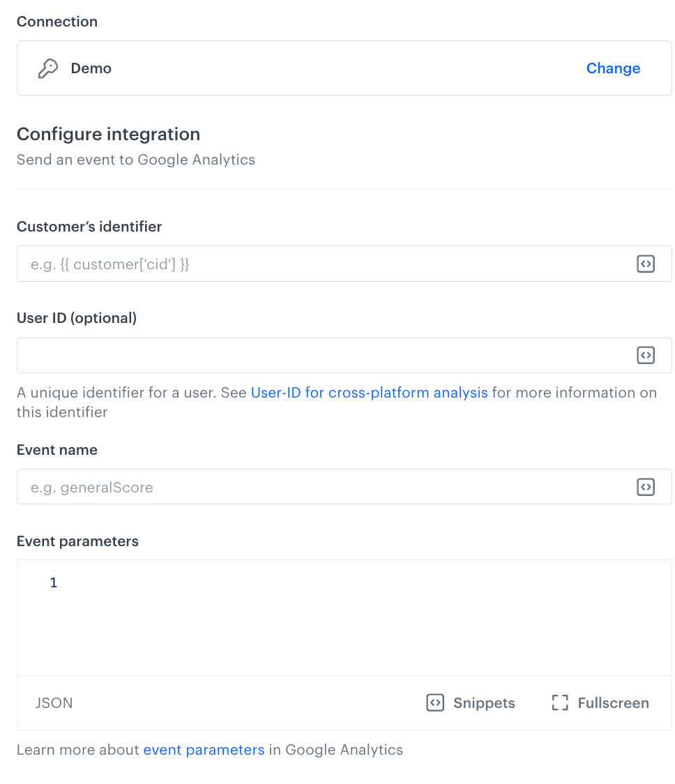Select the Configure integration section header
Screen dimensions: 675x784
[108, 134]
